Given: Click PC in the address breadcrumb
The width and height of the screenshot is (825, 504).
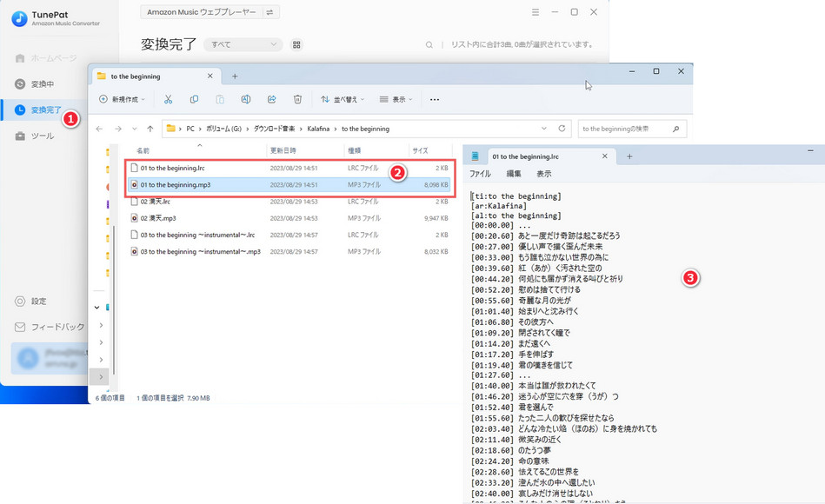Looking at the screenshot, I should pos(190,129).
